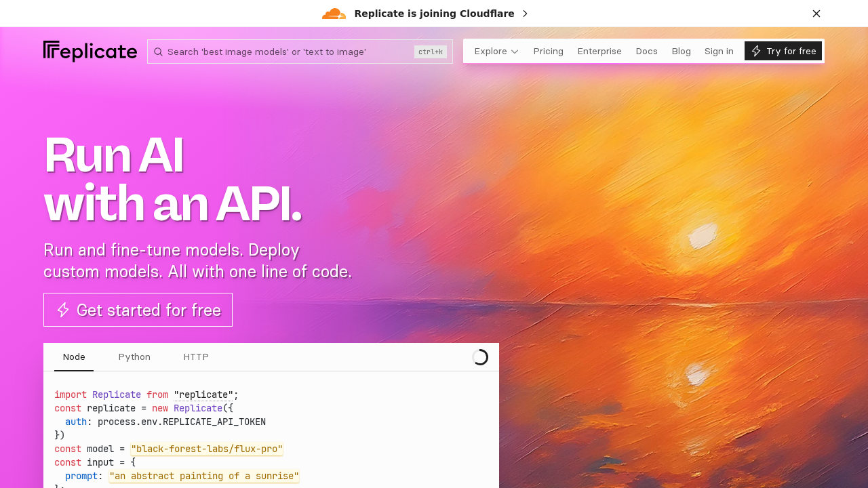Dismiss the Cloudflare announcement banner
Screen dimensions: 868x488
tap(816, 13)
